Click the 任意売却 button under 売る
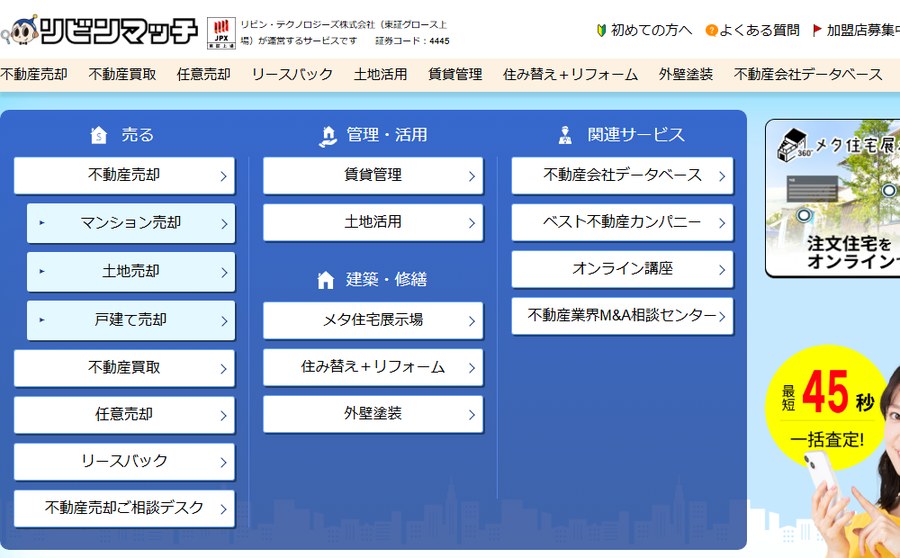The width and height of the screenshot is (900, 558). pyautogui.click(x=125, y=414)
